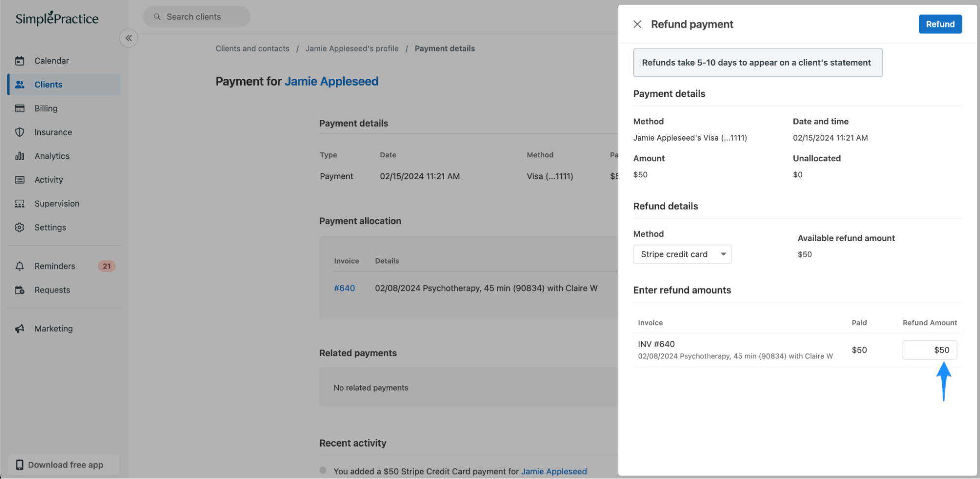The image size is (980, 479).
Task: Open the Billing section
Action: [x=46, y=108]
